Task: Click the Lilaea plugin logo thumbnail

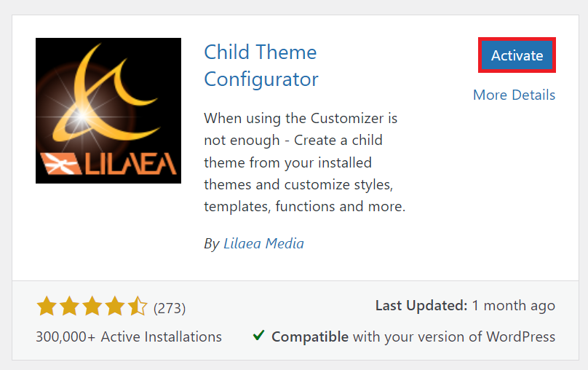Action: (108, 111)
